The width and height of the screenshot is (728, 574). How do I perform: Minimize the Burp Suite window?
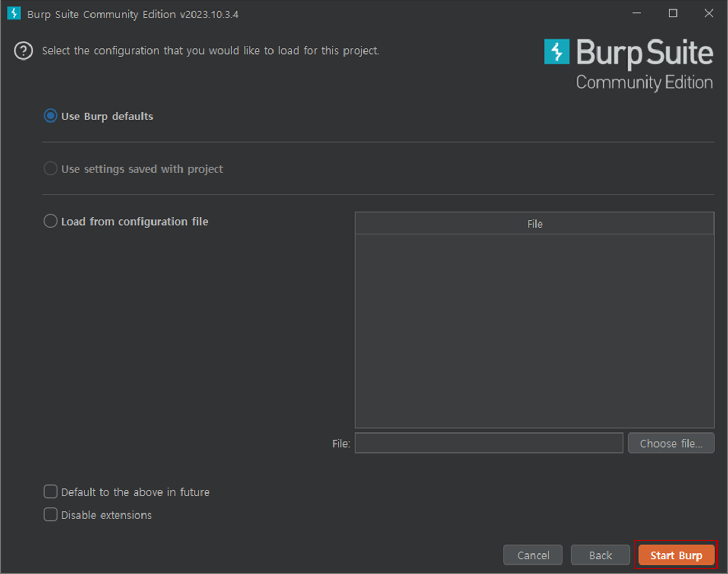pos(636,13)
